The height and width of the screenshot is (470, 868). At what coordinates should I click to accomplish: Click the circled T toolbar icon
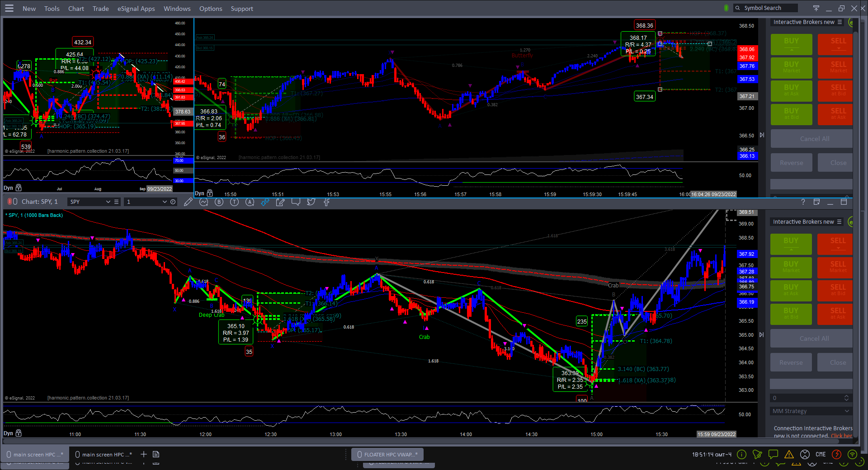tap(234, 202)
